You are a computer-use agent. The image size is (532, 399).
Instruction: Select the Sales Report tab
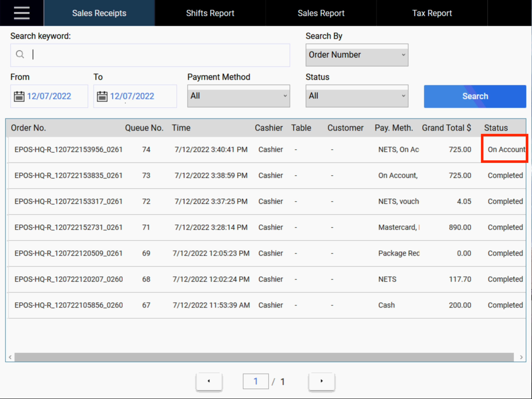(x=321, y=13)
